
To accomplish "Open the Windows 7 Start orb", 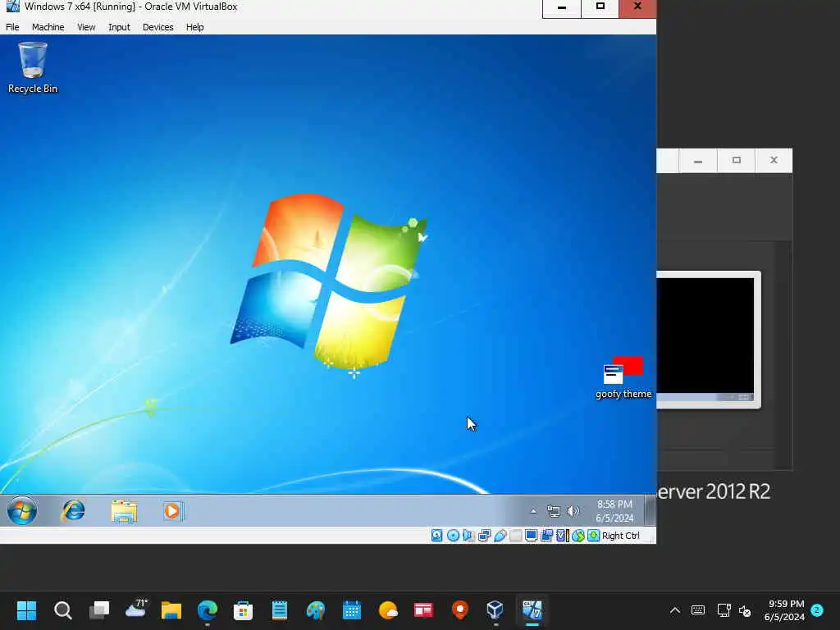I will click(22, 510).
